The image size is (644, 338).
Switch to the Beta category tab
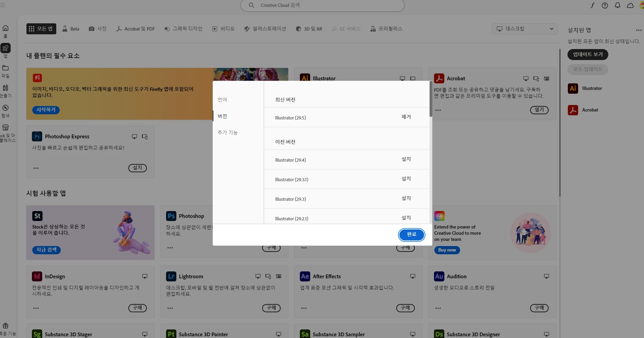click(71, 29)
